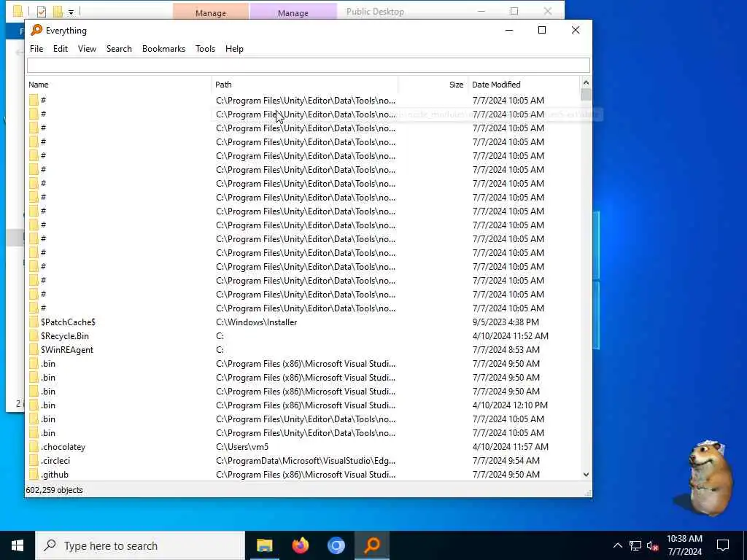Select the $PatchCache$ folder icon
The height and width of the screenshot is (560, 747).
(34, 322)
